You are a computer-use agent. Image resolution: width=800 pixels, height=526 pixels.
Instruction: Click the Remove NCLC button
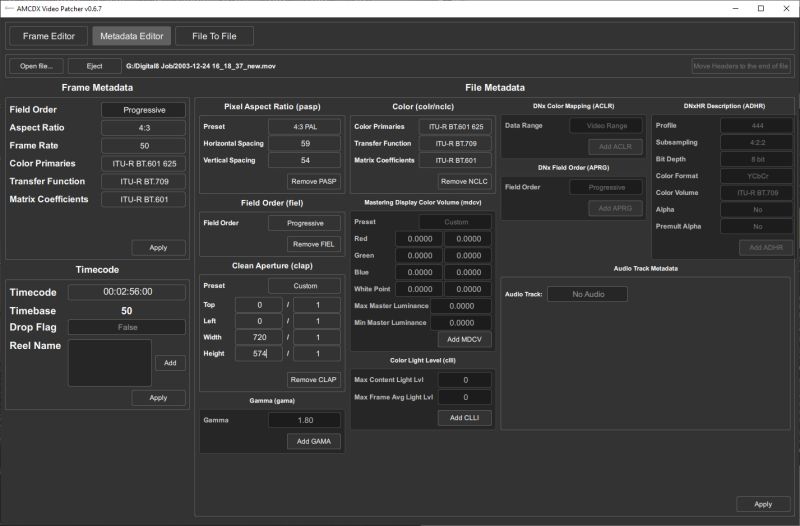[464, 181]
